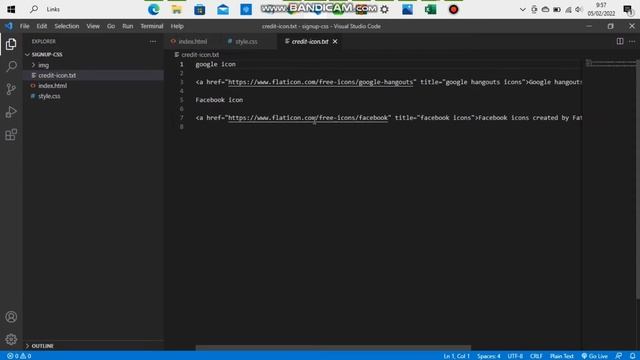Click the VS Code logo icon

pyautogui.click(x=9, y=26)
